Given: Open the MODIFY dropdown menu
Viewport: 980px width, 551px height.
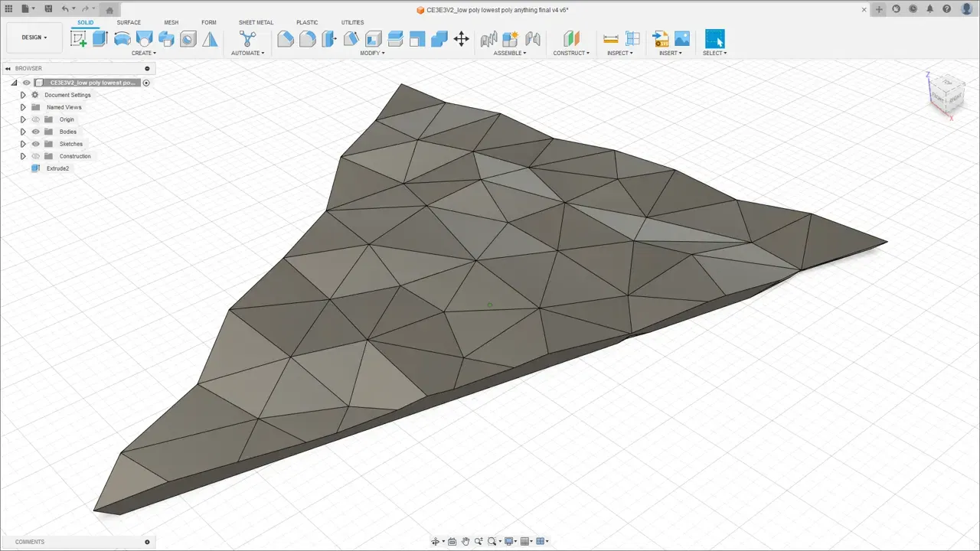Looking at the screenshot, I should pos(372,53).
